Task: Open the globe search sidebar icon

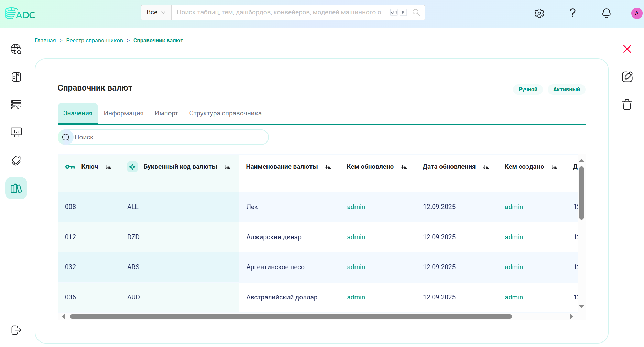Action: pyautogui.click(x=16, y=49)
